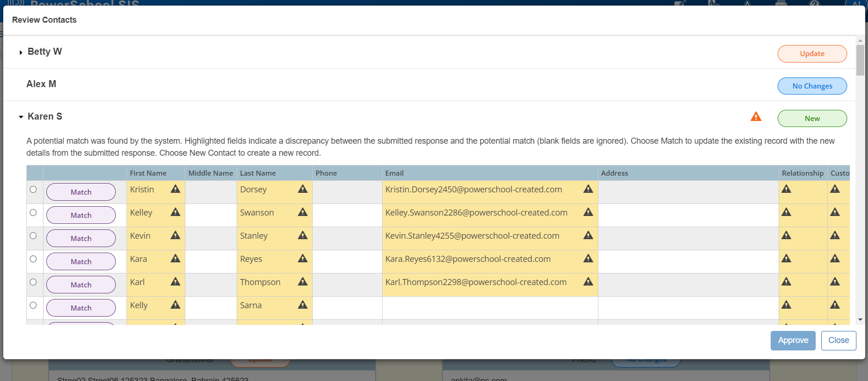Click warning icon next to last name Swanson
This screenshot has width=868, height=381.
pyautogui.click(x=302, y=212)
